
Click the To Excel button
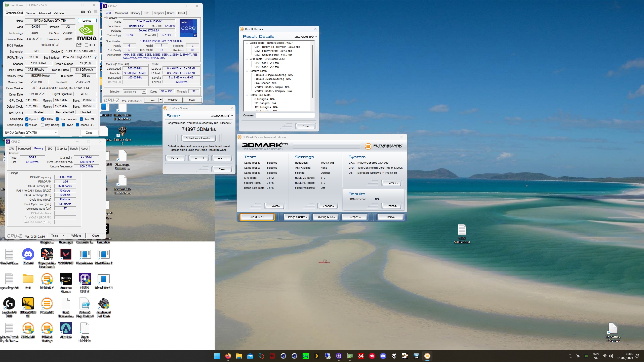[x=199, y=158]
